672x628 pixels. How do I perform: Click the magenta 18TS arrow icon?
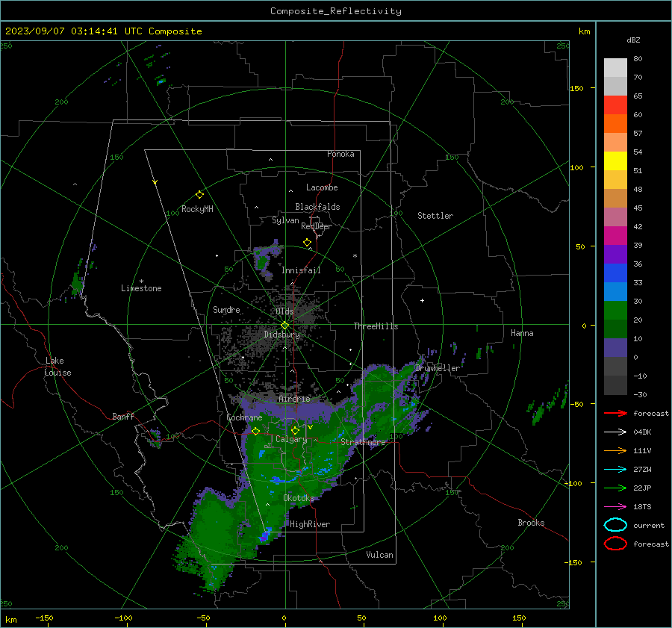pos(615,507)
